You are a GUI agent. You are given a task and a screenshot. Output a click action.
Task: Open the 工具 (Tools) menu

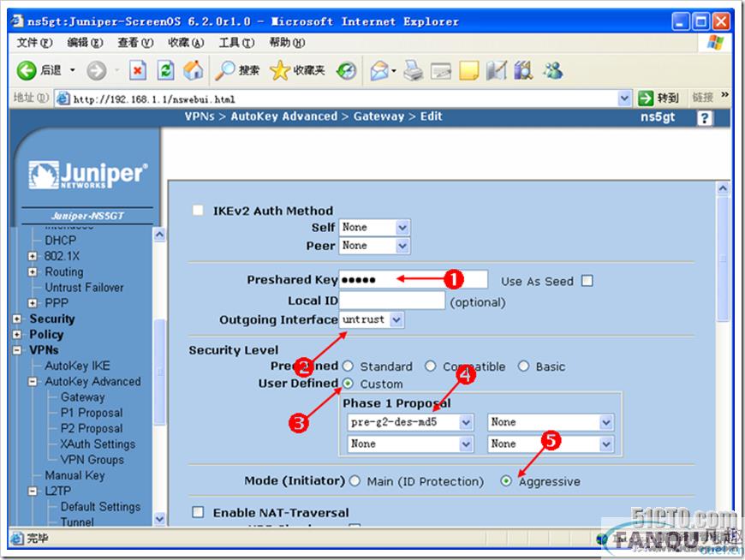coord(236,43)
